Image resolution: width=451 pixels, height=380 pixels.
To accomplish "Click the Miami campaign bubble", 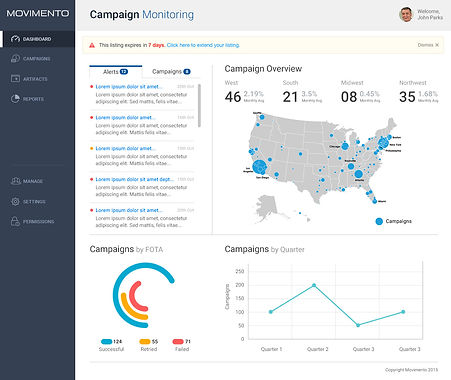I will click(x=375, y=201).
